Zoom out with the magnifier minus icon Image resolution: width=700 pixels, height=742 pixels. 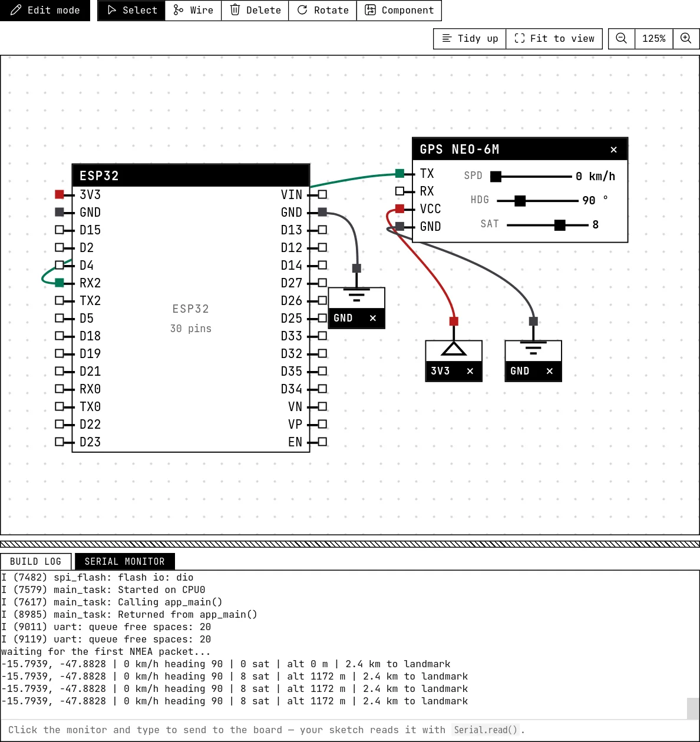[621, 38]
